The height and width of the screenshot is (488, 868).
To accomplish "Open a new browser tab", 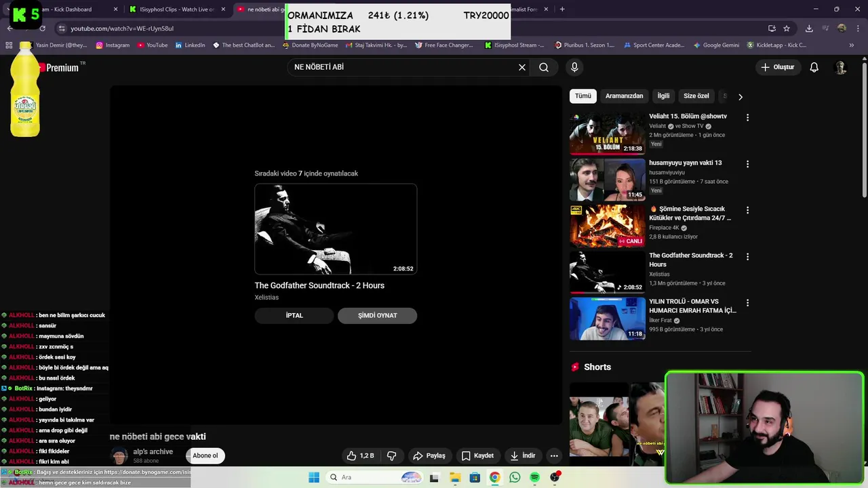I will 562,9.
